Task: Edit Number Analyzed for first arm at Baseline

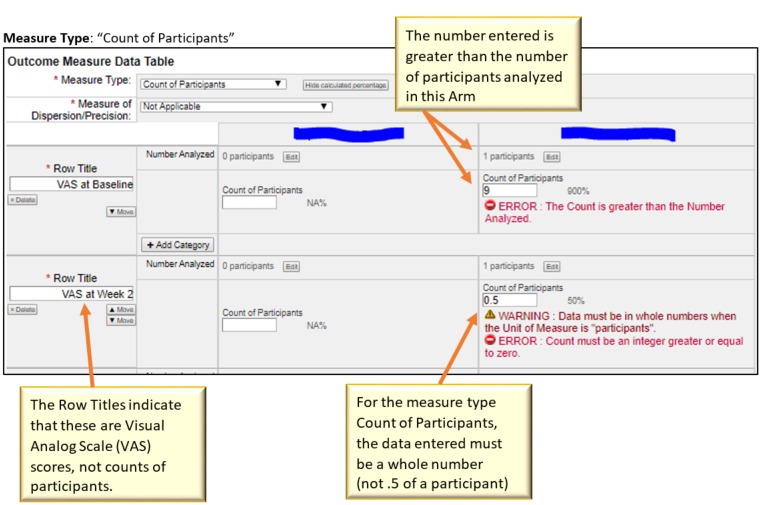Action: (x=291, y=157)
